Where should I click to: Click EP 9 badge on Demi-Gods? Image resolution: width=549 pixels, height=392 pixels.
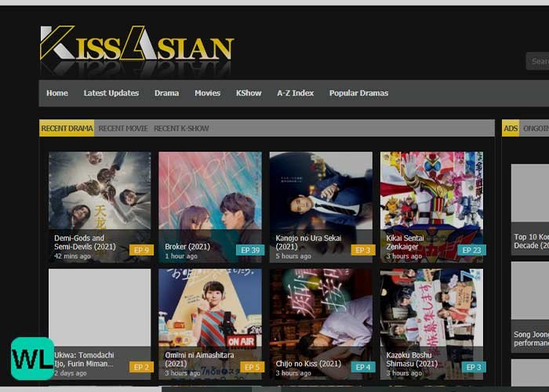point(141,250)
